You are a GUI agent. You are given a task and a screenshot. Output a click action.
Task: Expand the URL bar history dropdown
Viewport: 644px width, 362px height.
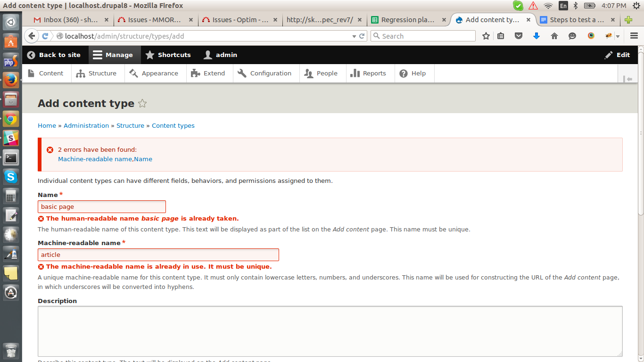tap(354, 36)
